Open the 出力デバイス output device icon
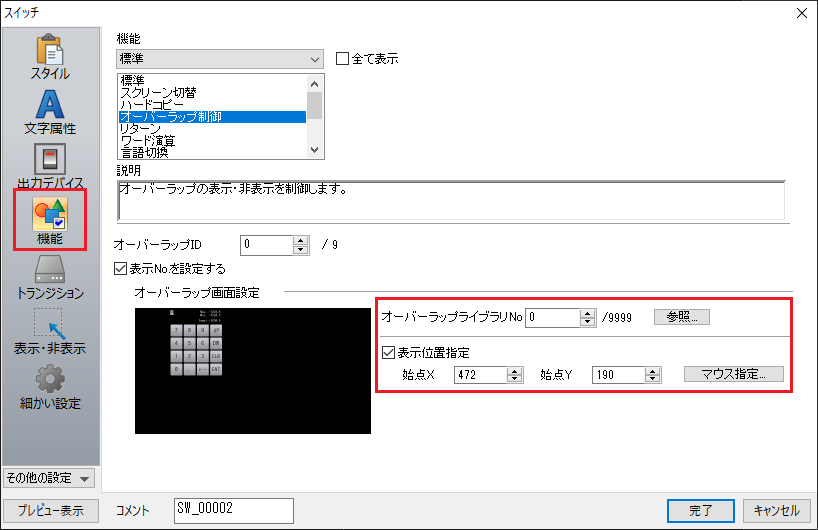Viewport: 818px width, 530px height. (x=50, y=167)
